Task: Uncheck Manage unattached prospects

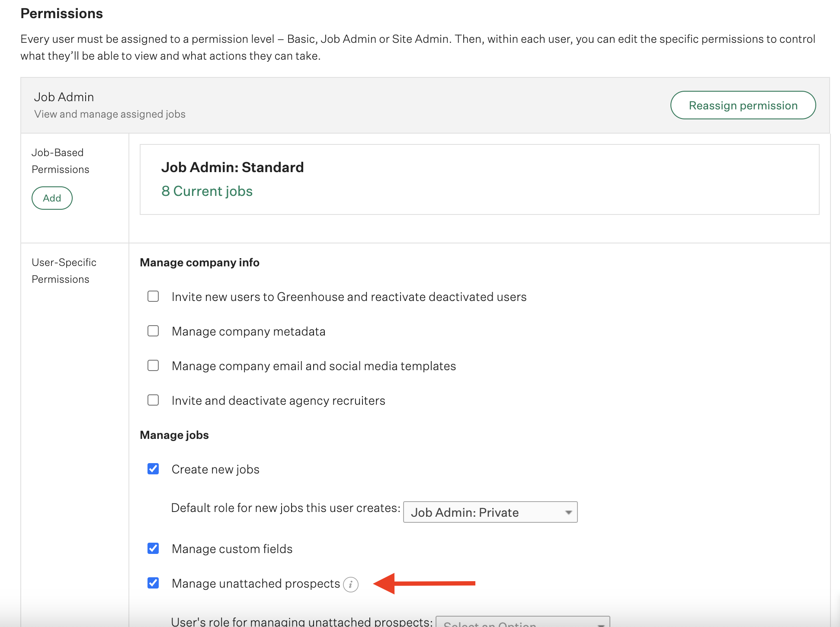Action: [x=153, y=583]
